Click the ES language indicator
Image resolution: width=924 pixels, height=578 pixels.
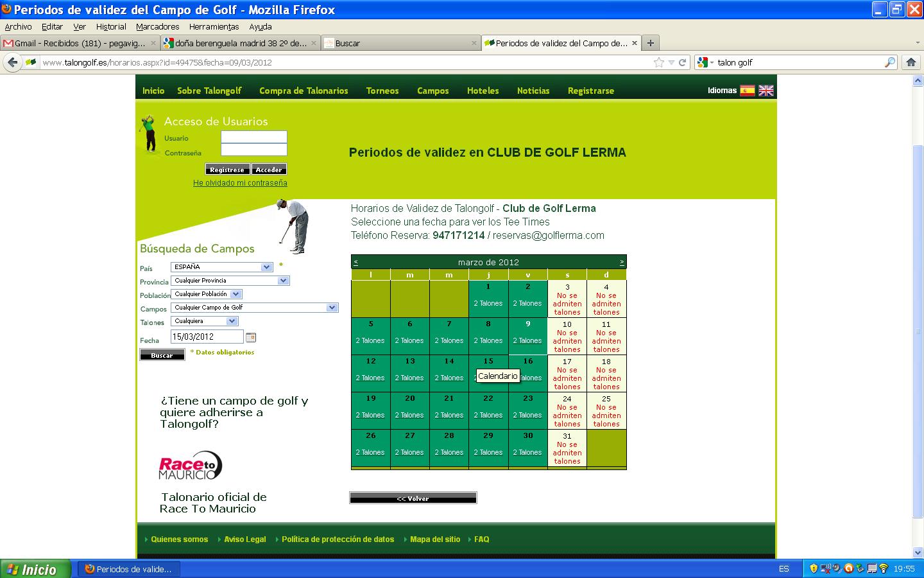point(784,569)
